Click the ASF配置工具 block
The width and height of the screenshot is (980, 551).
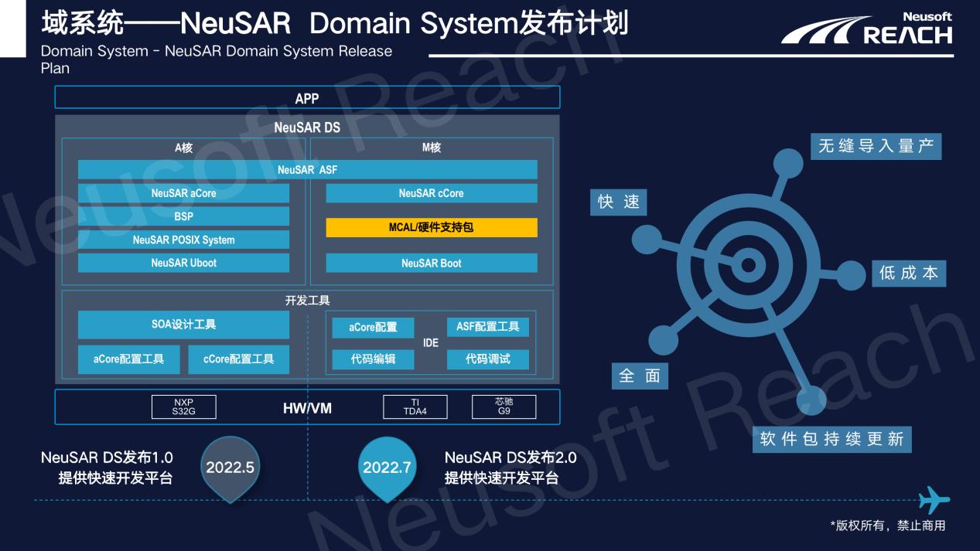pos(487,327)
